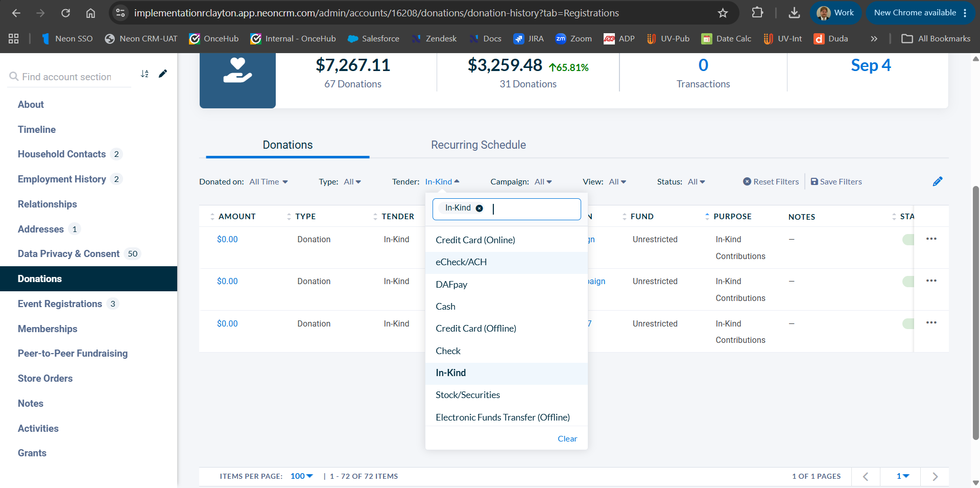Viewport: 980px width, 488px height.
Task: Save the current filters
Action: 836,182
